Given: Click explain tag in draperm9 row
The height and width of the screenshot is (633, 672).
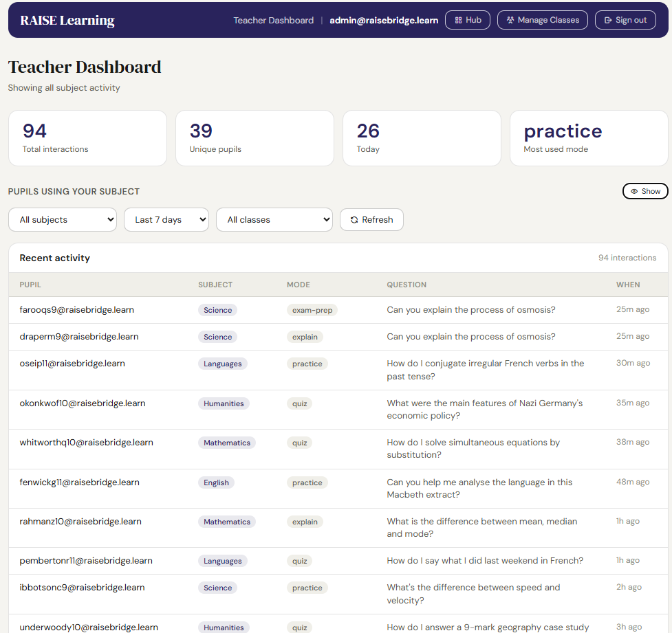Looking at the screenshot, I should point(305,337).
